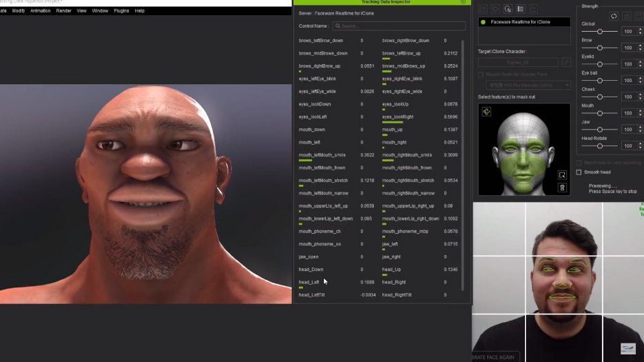This screenshot has height=362, width=644.
Task: Open the Plugins menu
Action: click(x=121, y=11)
